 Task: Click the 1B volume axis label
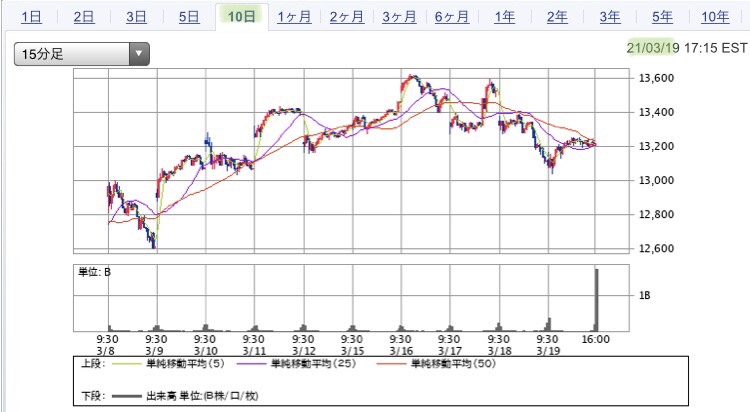click(x=644, y=295)
